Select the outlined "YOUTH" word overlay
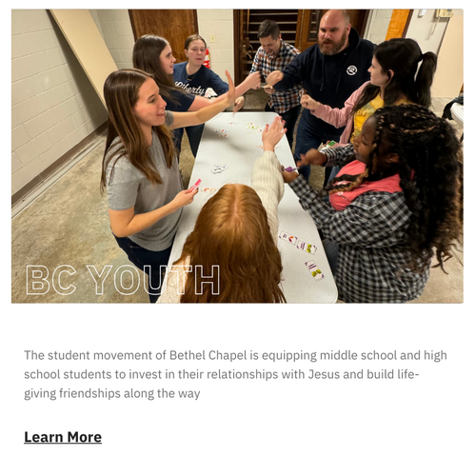Image resolution: width=476 pixels, height=476 pixels. tap(153, 280)
